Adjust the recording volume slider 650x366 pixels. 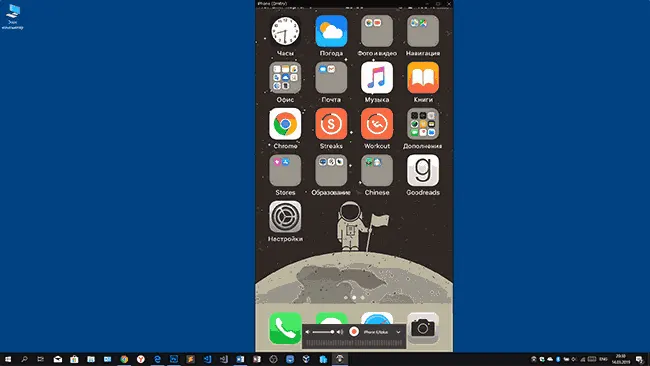323,332
